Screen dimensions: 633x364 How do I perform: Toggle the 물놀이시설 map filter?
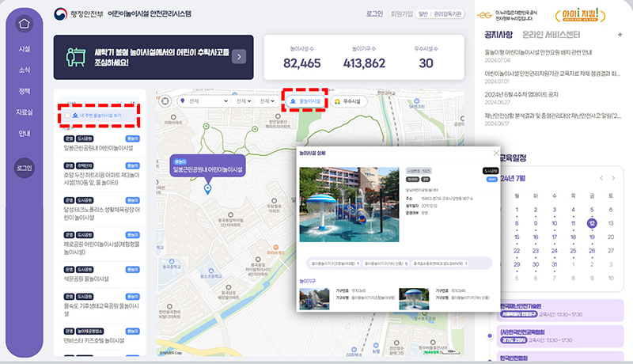305,101
